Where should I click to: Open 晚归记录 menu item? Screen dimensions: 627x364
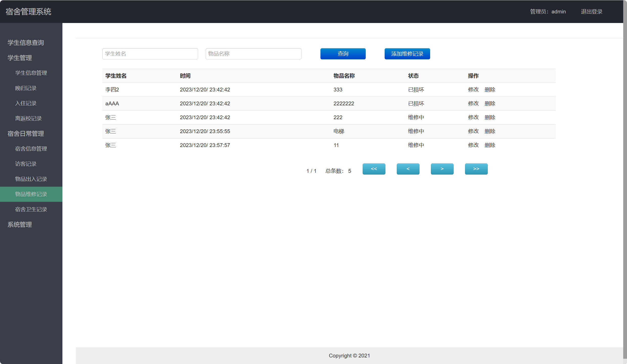(x=26, y=88)
